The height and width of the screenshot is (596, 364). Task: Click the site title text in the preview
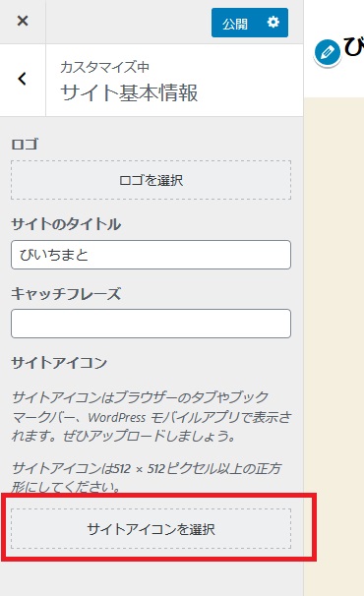(354, 47)
